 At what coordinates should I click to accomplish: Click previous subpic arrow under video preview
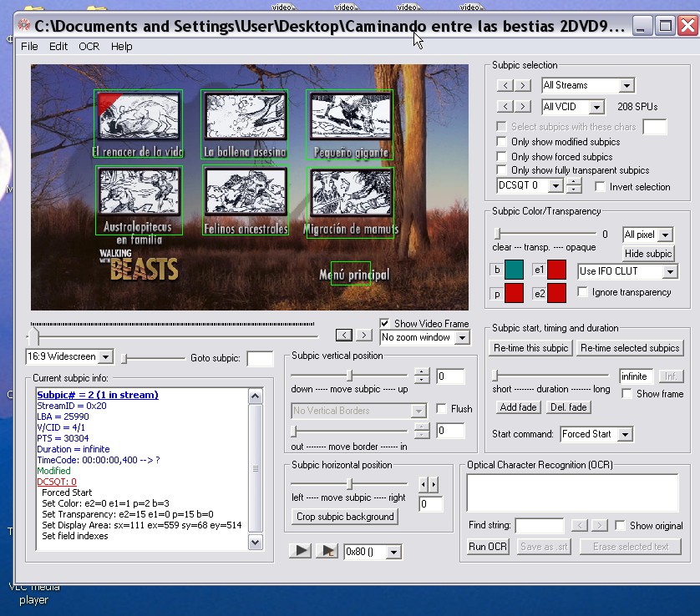click(x=344, y=336)
